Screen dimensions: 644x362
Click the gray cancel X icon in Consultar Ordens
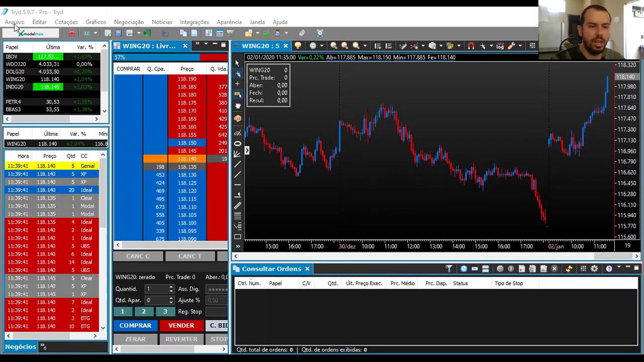(x=554, y=269)
